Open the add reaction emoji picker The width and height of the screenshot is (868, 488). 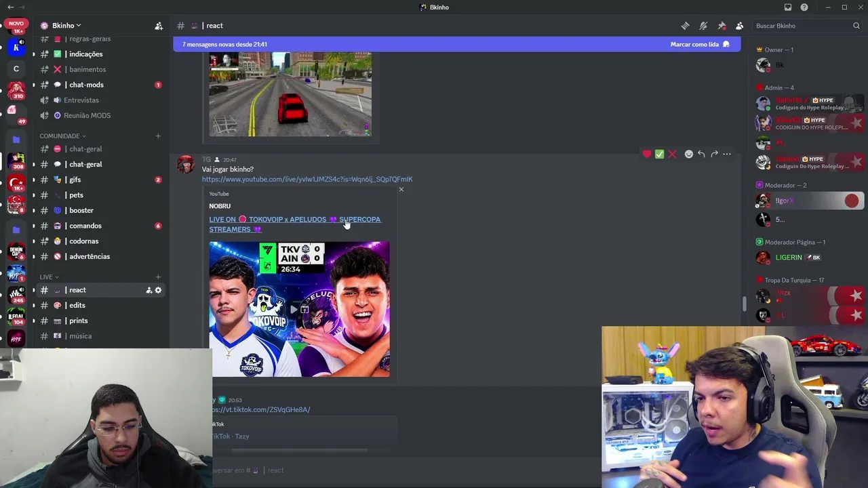pos(689,155)
